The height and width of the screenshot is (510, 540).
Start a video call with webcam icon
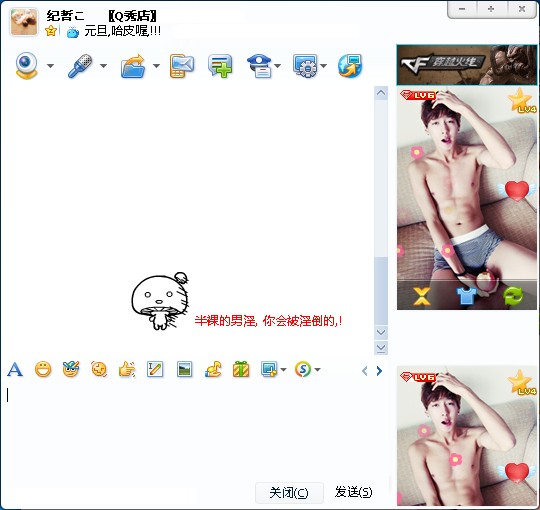[26, 65]
